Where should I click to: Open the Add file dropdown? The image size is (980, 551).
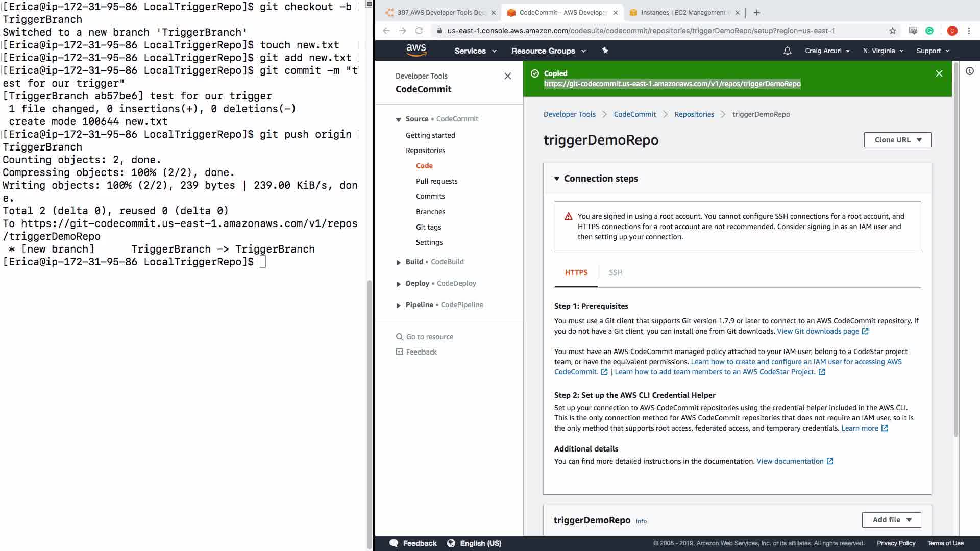point(891,520)
